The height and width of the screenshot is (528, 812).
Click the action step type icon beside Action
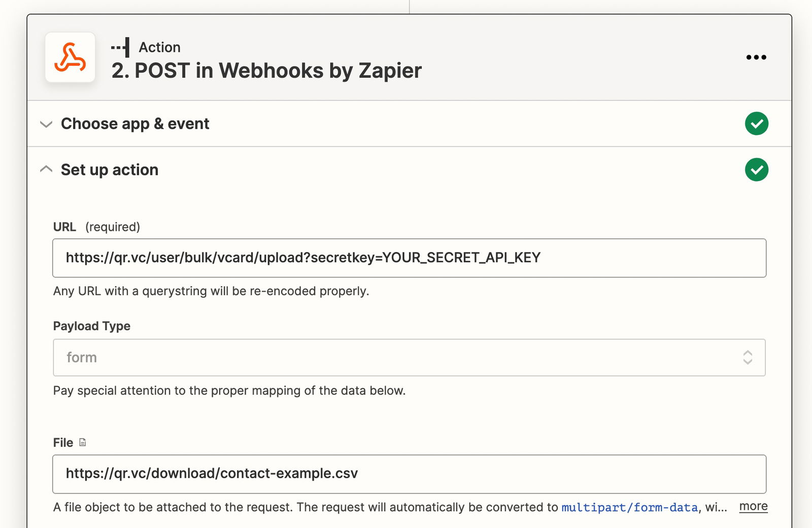(x=121, y=48)
